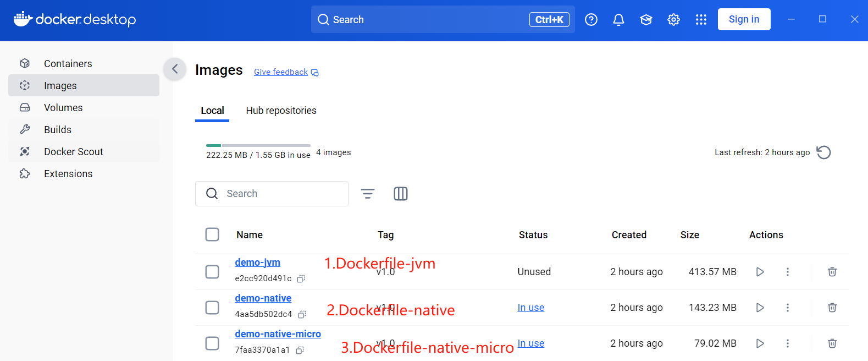Viewport: 868px width, 361px height.
Task: Click the Builds wrench icon
Action: click(25, 129)
